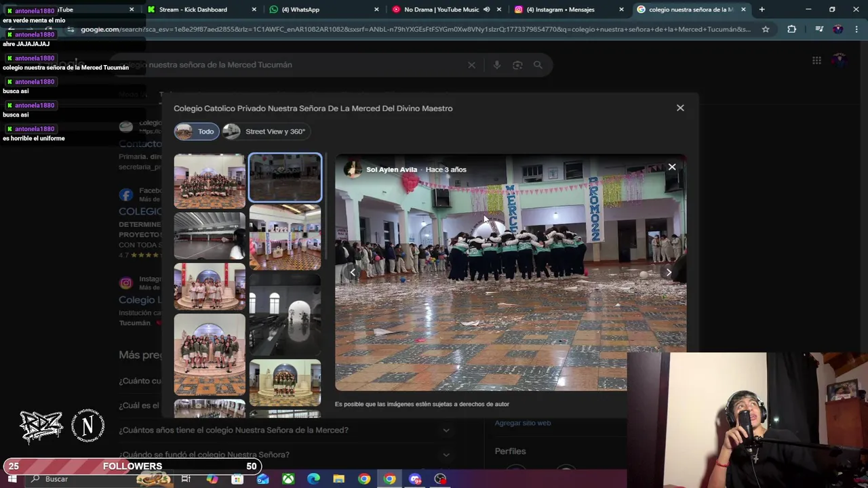Select the colegio nuestra señora search tab
Image resolution: width=868 pixels, height=488 pixels.
pyautogui.click(x=692, y=9)
